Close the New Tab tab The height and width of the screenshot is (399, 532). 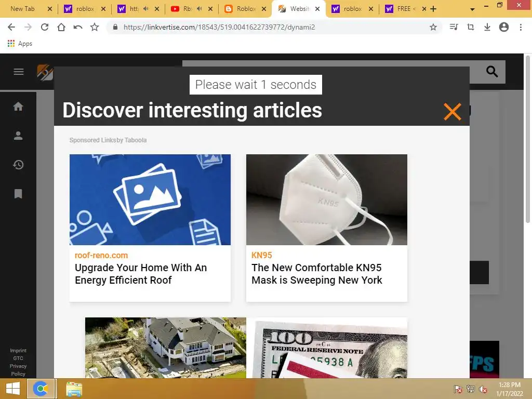click(x=50, y=9)
